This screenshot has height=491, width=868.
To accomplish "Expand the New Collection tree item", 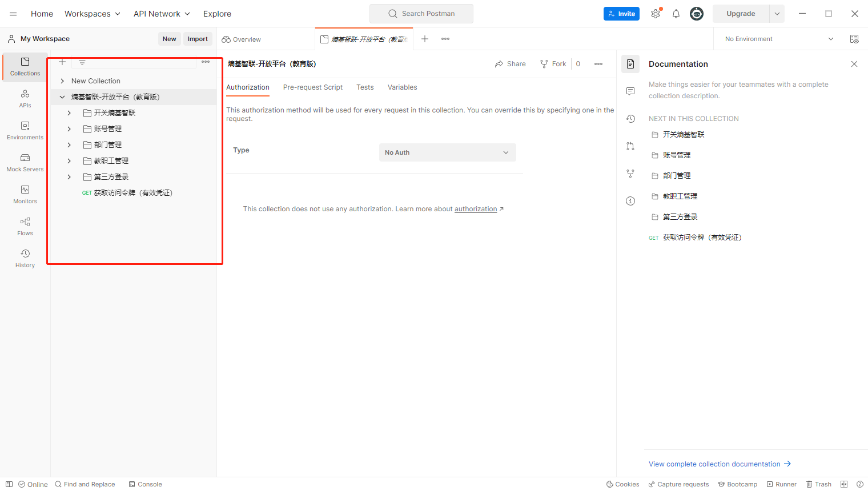I will tap(62, 81).
